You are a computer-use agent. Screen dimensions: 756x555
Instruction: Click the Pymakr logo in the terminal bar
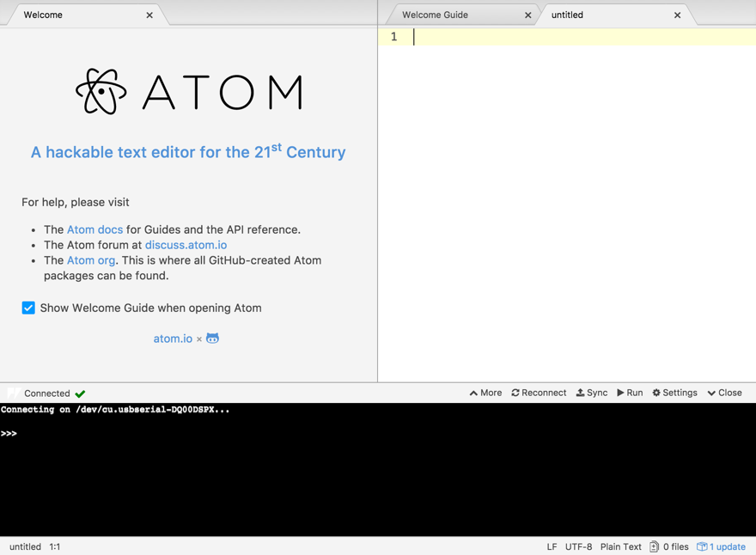tap(13, 393)
